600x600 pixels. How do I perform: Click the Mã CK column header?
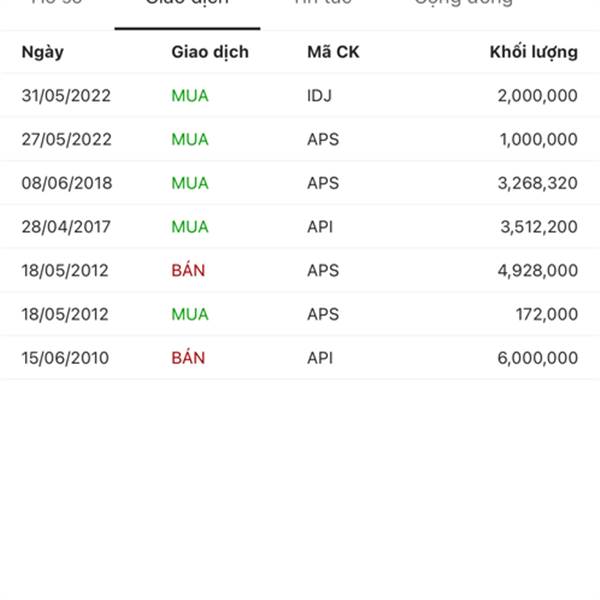pyautogui.click(x=333, y=52)
